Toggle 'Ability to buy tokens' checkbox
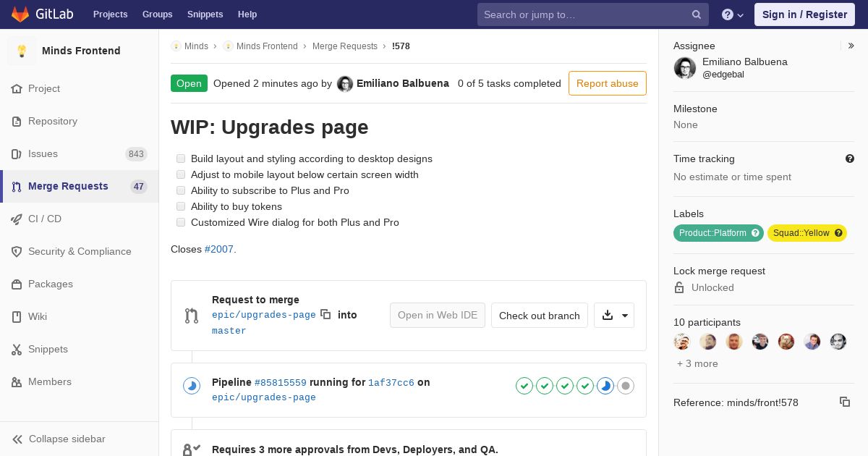 click(181, 206)
